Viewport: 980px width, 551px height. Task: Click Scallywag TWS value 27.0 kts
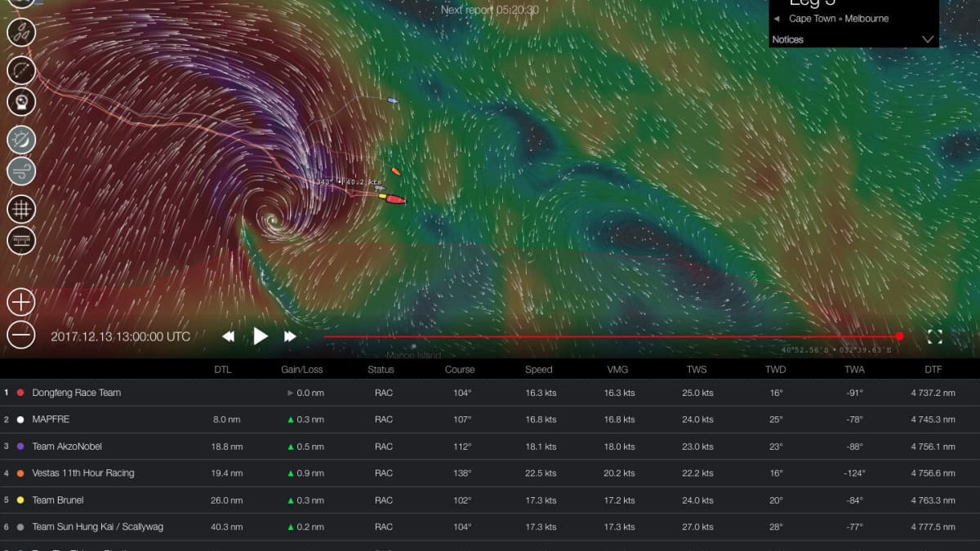pyautogui.click(x=697, y=527)
